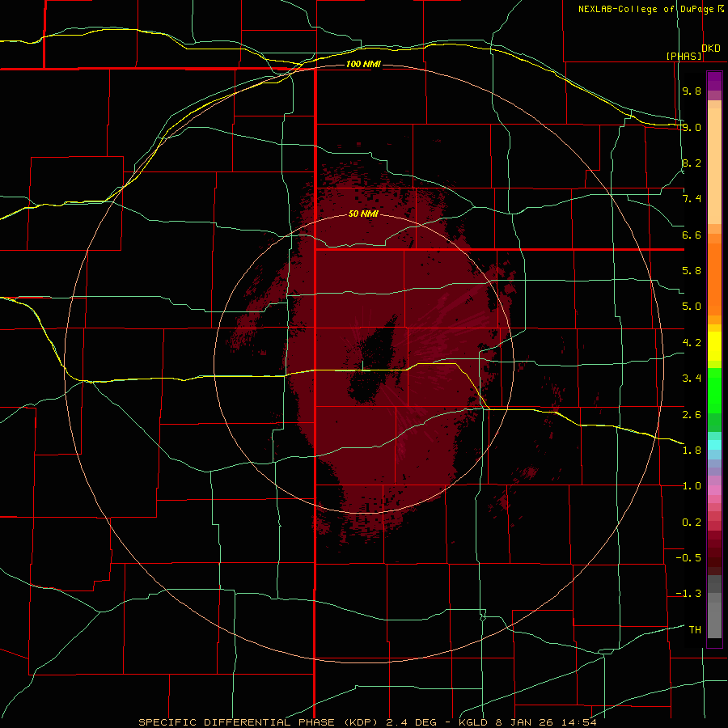Screen dimensions: 728x728
Task: Click the DKD text near the legend
Action: coord(711,49)
